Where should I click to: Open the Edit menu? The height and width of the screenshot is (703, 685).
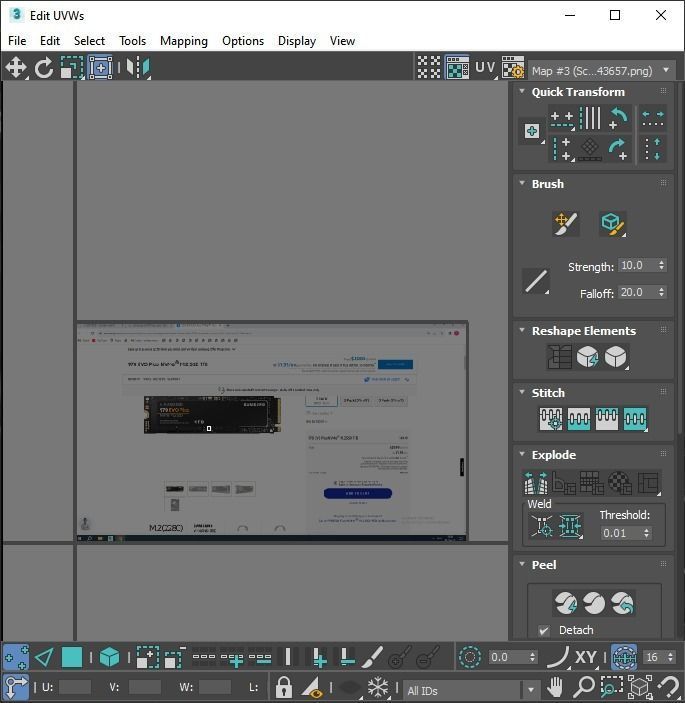point(50,41)
